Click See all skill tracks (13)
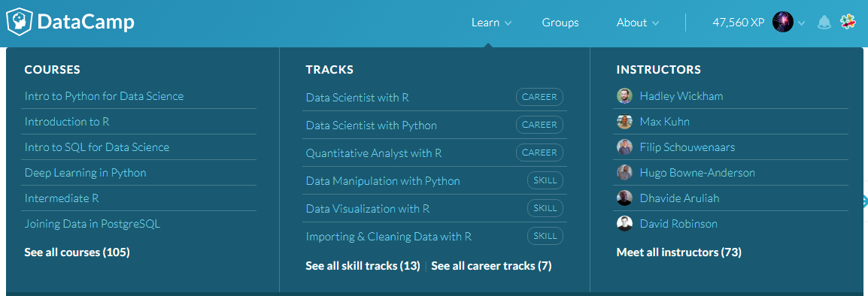The width and height of the screenshot is (868, 296). coord(363,265)
